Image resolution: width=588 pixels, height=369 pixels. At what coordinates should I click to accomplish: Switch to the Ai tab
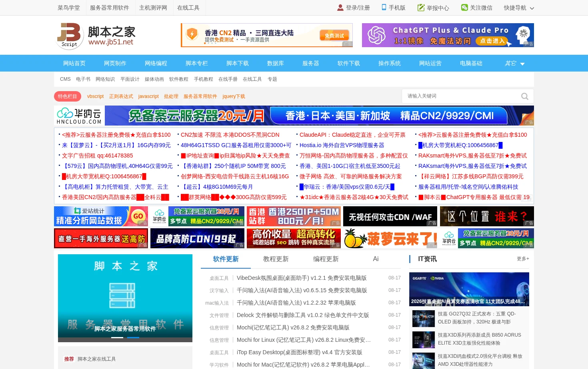click(x=376, y=259)
